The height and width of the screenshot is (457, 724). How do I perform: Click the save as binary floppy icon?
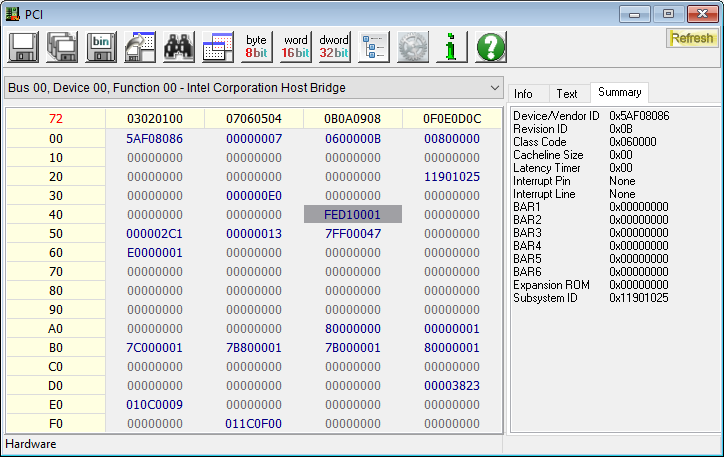click(x=101, y=46)
